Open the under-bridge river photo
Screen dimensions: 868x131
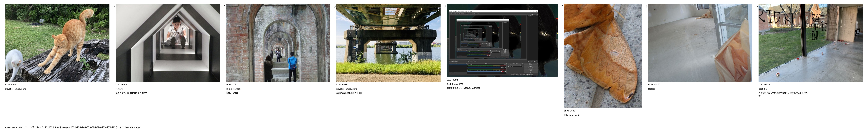388,43
